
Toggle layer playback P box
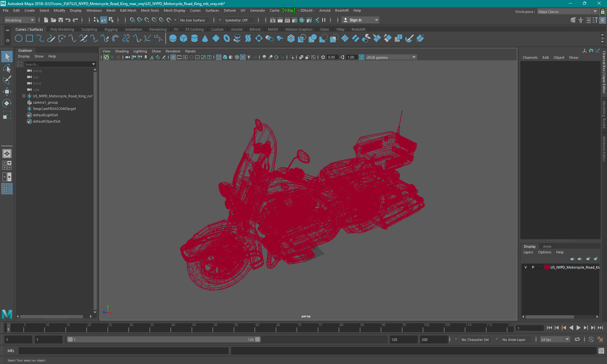(533, 267)
